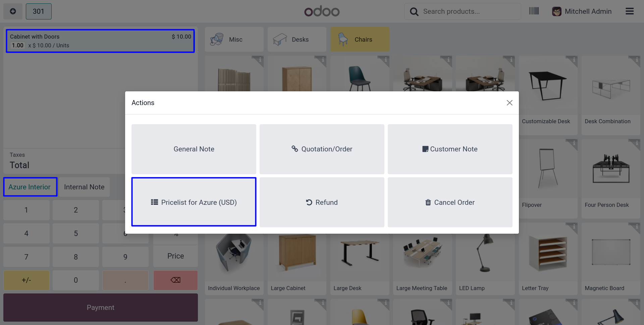
Task: Switch to Chairs category
Action: [x=360, y=40]
